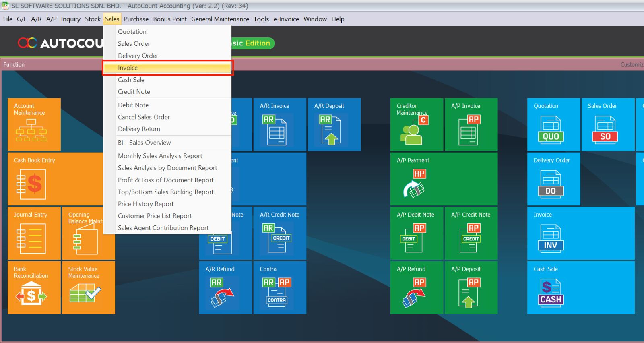The height and width of the screenshot is (343, 644).
Task: Open the Account Maintenance tile
Action: point(34,125)
